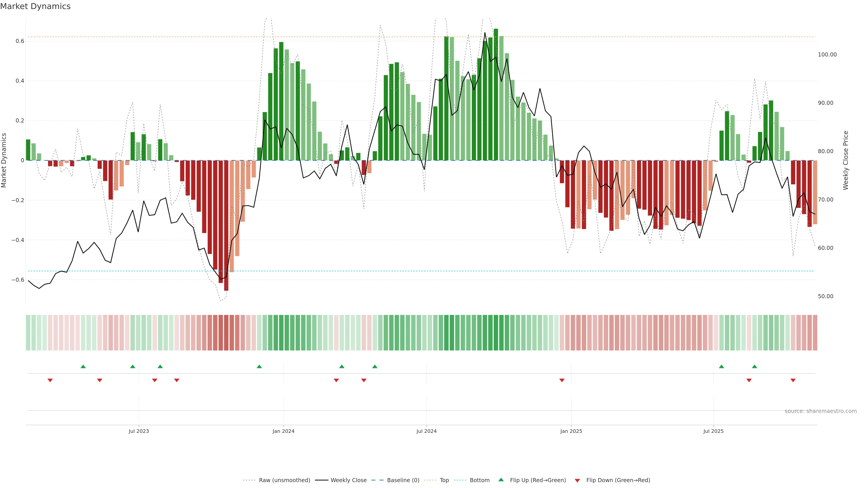Click the leftmost red flip-down triangle marker

pyautogui.click(x=50, y=380)
